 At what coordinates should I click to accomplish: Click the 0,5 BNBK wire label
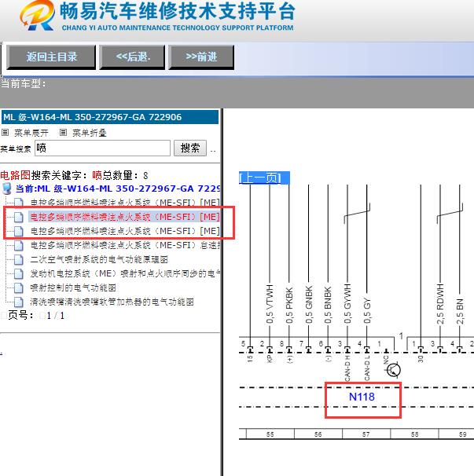pyautogui.click(x=328, y=306)
